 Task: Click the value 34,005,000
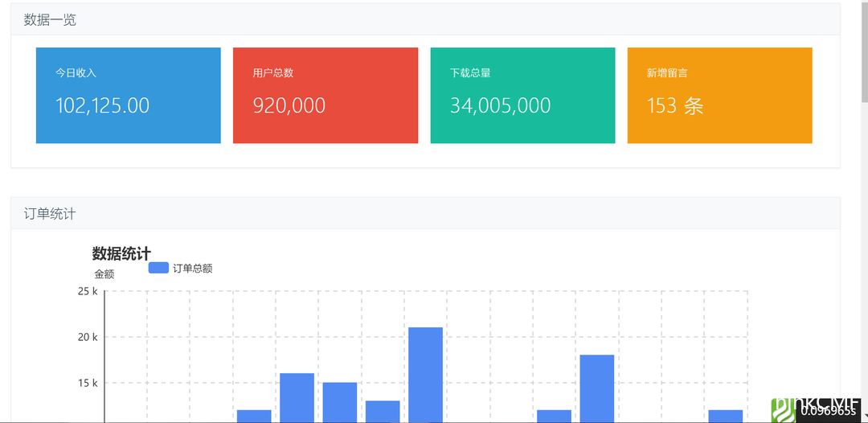(x=500, y=105)
